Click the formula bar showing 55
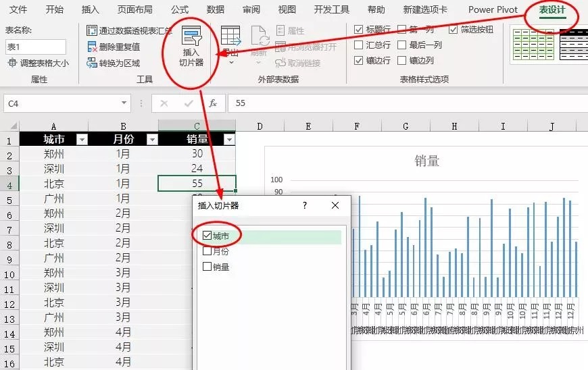 tap(408, 103)
